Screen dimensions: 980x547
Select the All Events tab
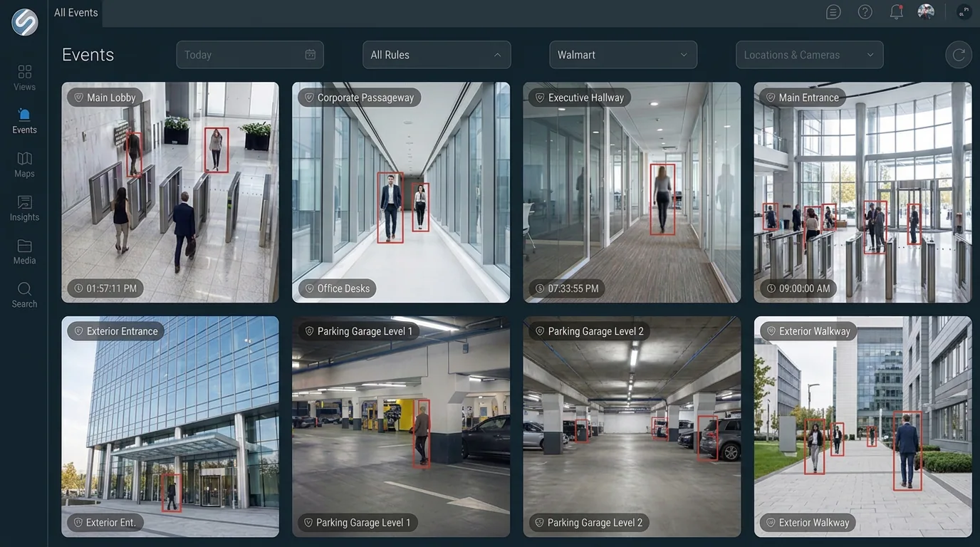(x=76, y=13)
